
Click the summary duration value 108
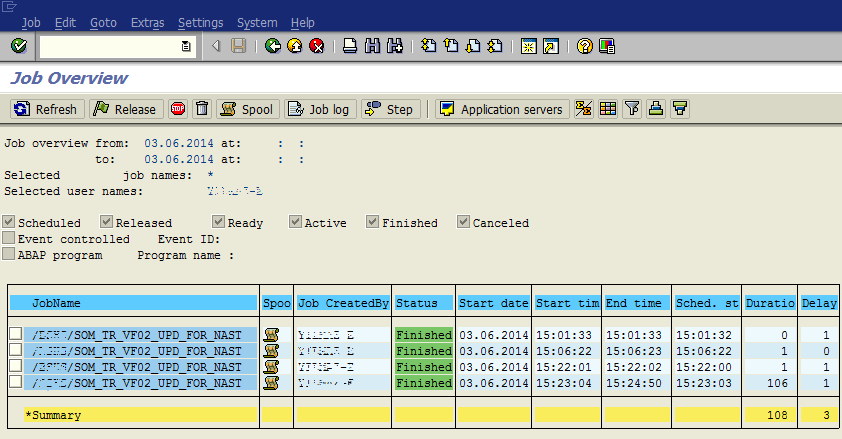click(x=777, y=415)
